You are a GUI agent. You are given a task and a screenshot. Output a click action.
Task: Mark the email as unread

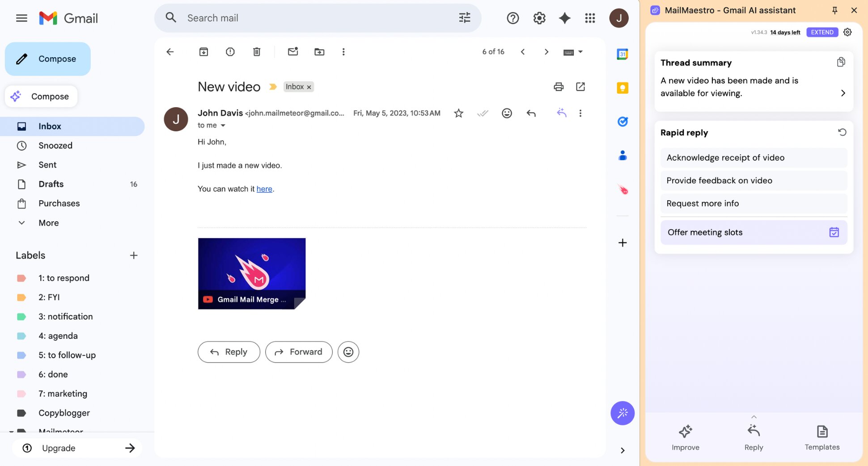293,51
